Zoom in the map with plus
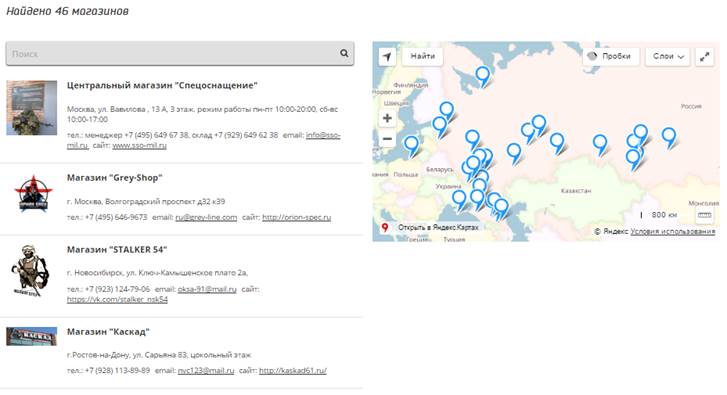The height and width of the screenshot is (395, 727). 387,118
